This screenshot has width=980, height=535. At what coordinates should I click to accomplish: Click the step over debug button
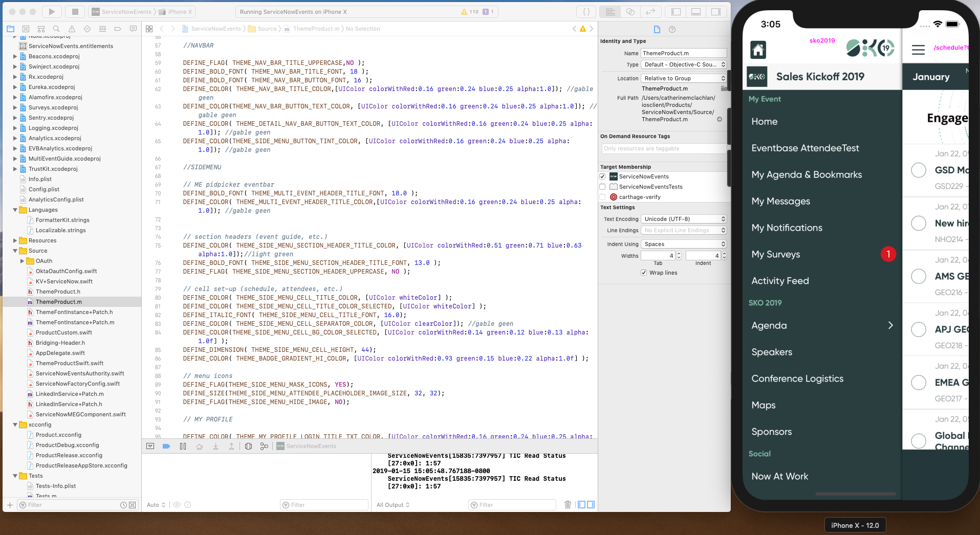point(199,446)
